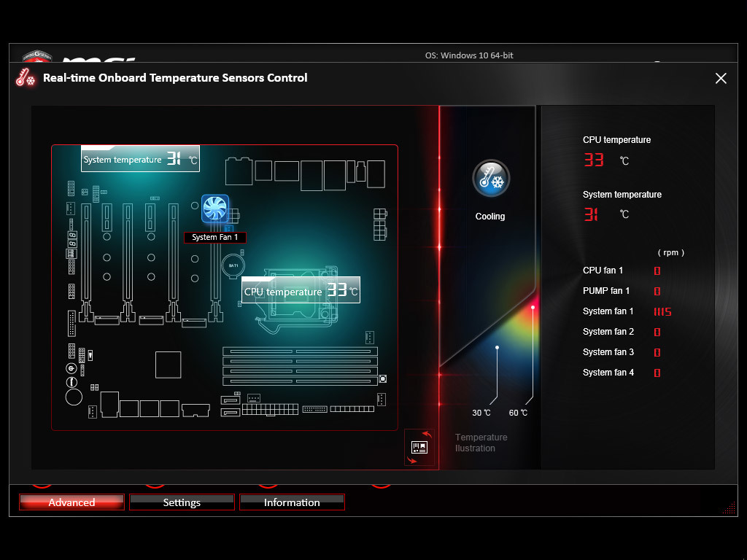747x560 pixels.
Task: Click the Temperature Illustration text label
Action: tap(481, 443)
